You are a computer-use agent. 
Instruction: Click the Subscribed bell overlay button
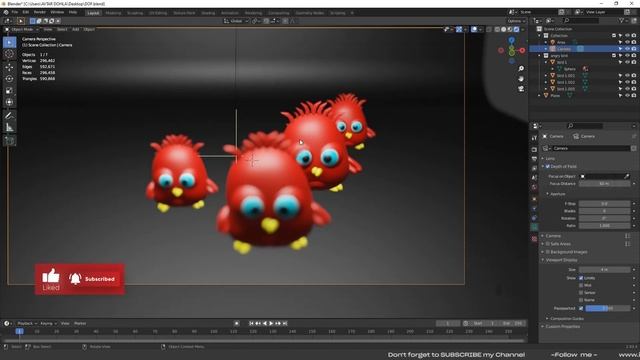coord(92,279)
